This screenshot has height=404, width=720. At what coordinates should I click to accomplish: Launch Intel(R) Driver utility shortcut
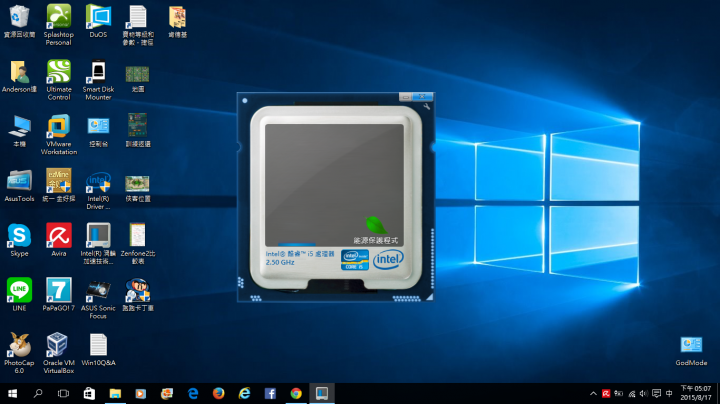(x=98, y=190)
